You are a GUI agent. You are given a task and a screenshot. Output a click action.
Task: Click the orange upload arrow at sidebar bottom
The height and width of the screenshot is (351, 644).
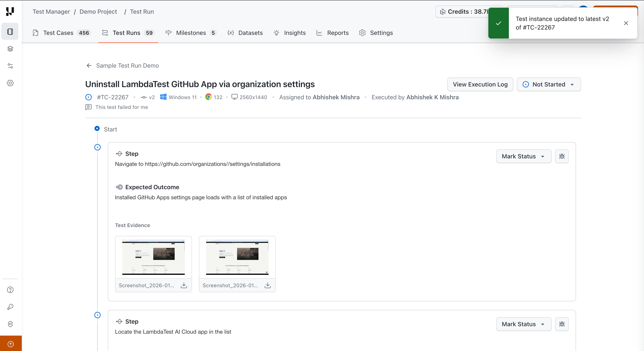coord(10,344)
